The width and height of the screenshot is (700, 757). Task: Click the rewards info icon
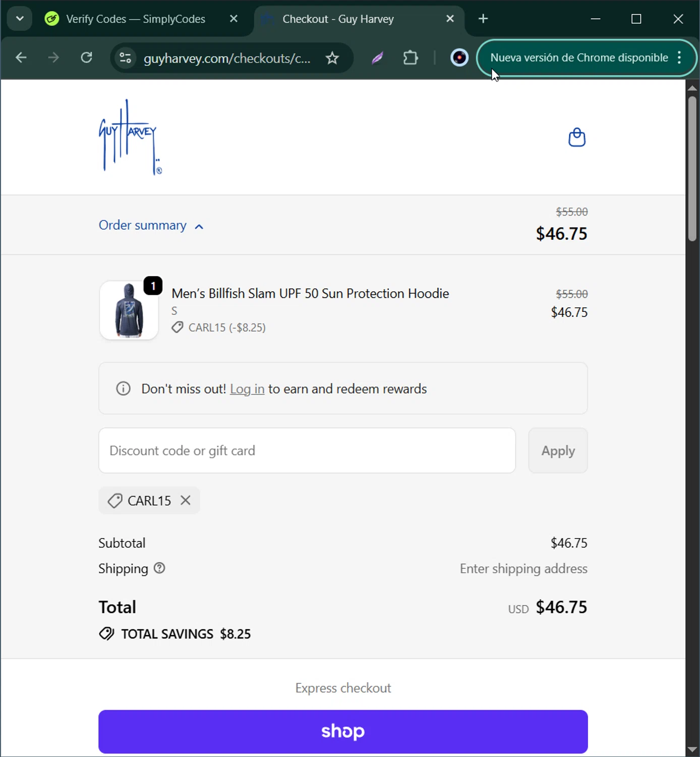coord(124,389)
